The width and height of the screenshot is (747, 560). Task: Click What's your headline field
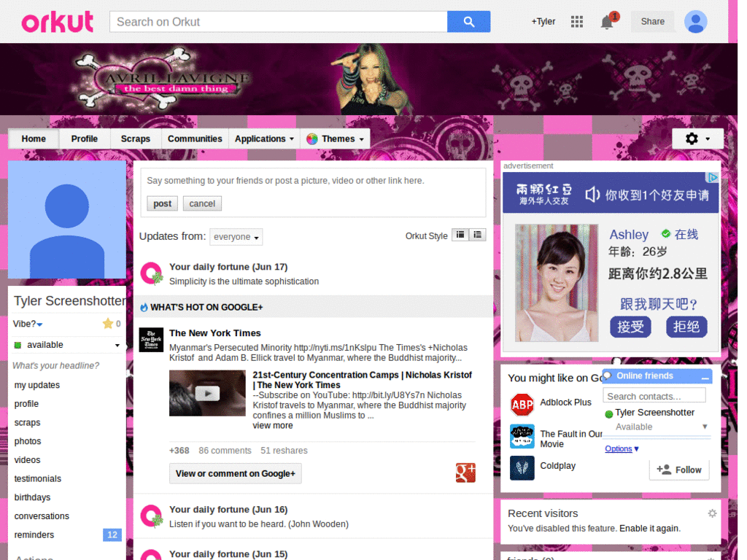click(55, 366)
